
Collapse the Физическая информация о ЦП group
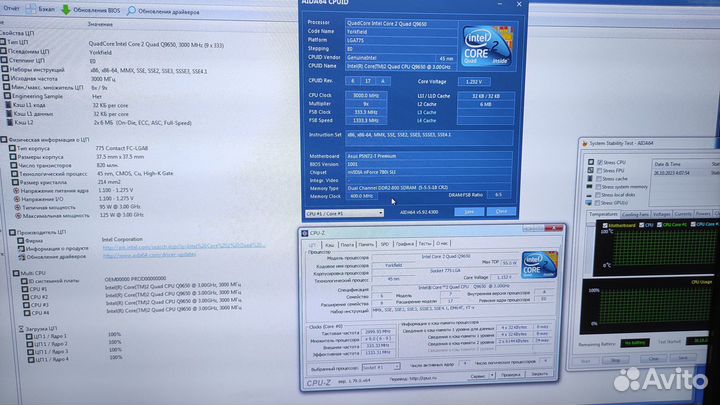coord(4,139)
